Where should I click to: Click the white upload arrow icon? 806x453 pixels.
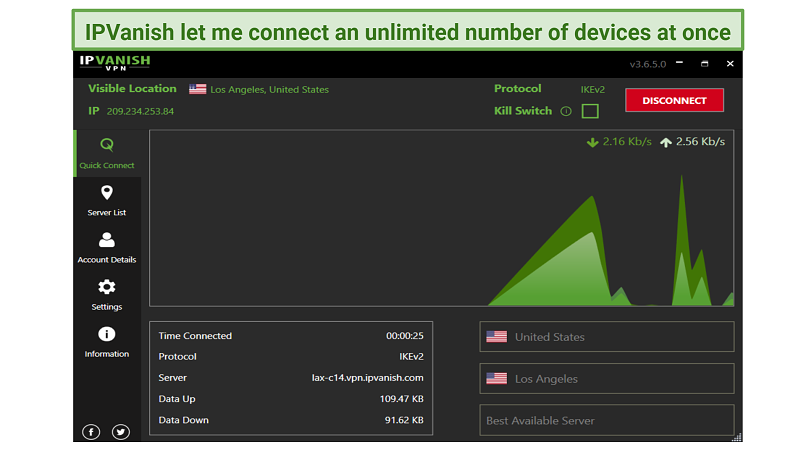pyautogui.click(x=666, y=142)
